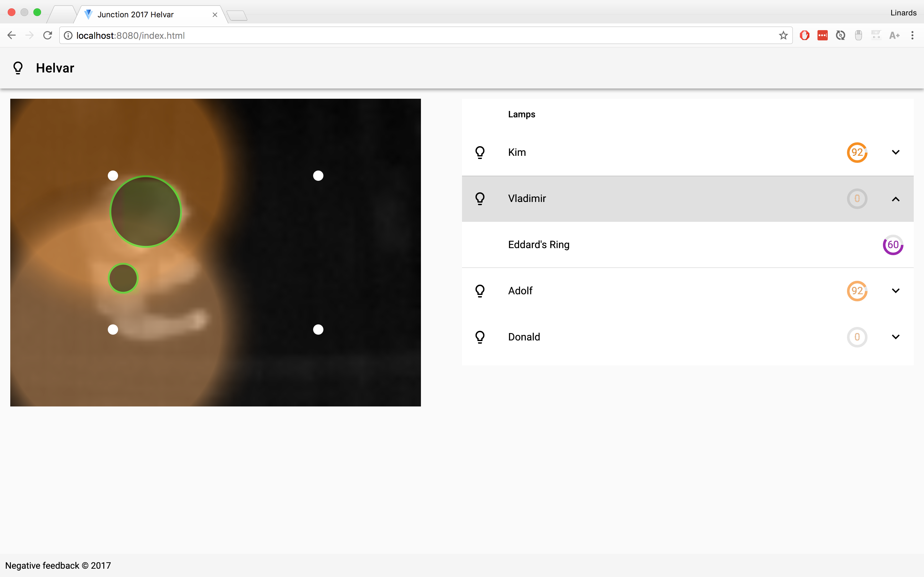Click the lightbulb icon next to Adolf
The width and height of the screenshot is (924, 577).
[480, 291]
